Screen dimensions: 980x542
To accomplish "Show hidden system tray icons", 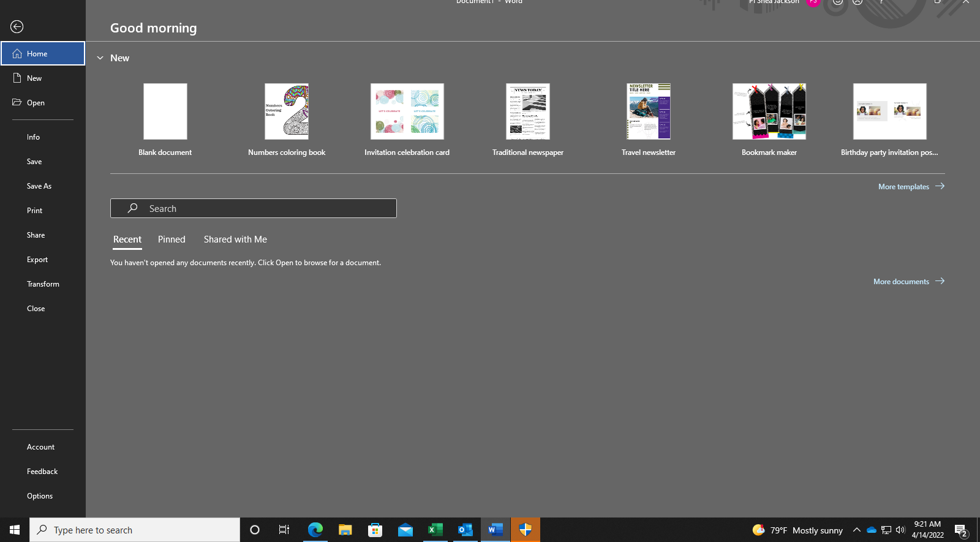I will coord(856,530).
